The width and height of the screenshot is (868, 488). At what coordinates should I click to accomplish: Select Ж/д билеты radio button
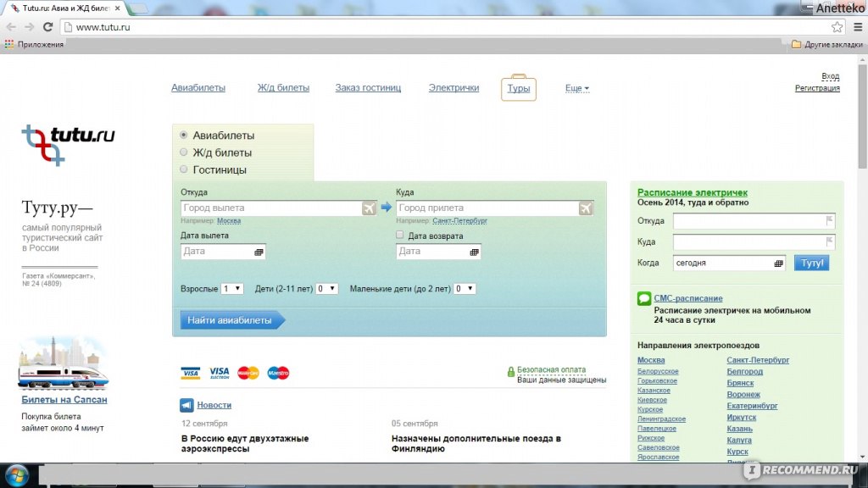tap(184, 152)
